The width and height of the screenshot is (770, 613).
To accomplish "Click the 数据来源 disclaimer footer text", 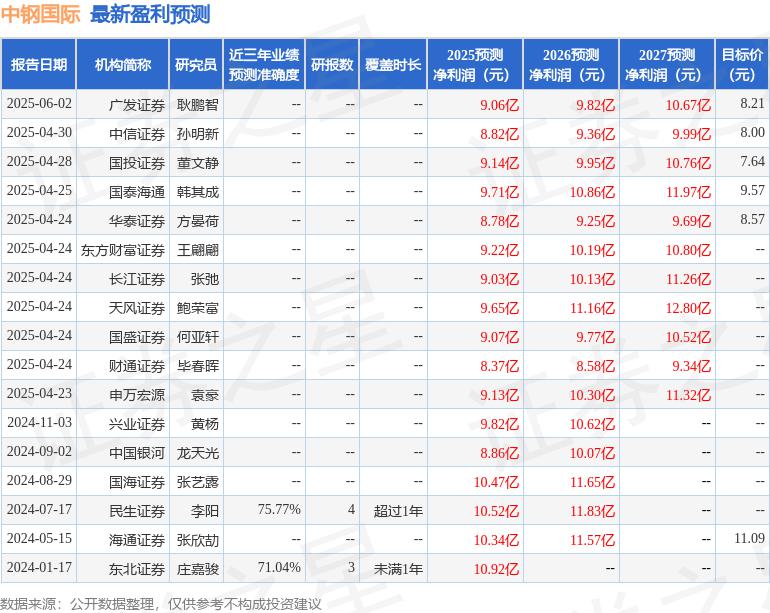I will click(161, 604).
